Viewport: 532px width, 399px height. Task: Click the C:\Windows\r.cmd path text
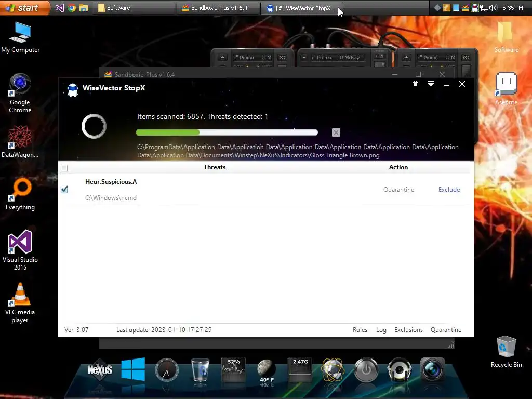pos(111,198)
